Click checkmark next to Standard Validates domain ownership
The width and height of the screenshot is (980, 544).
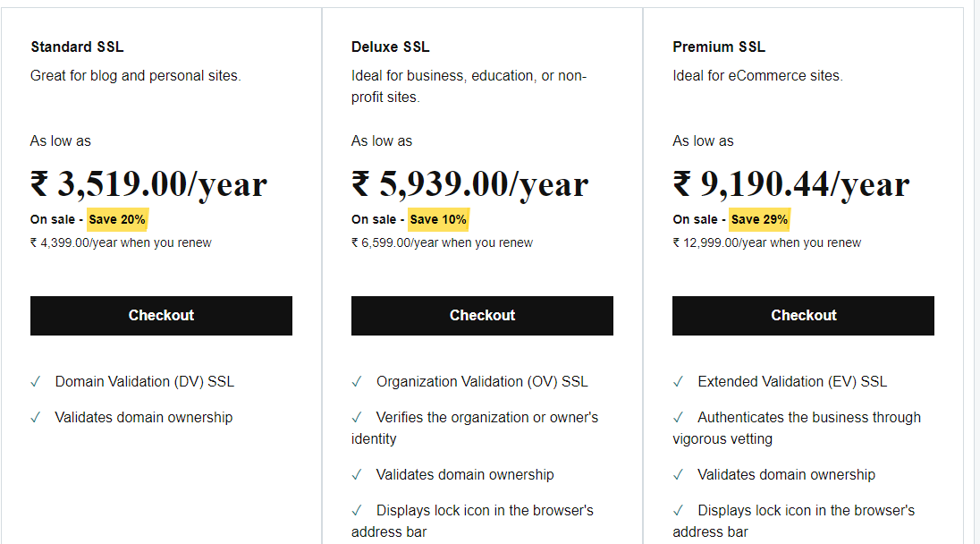36,418
